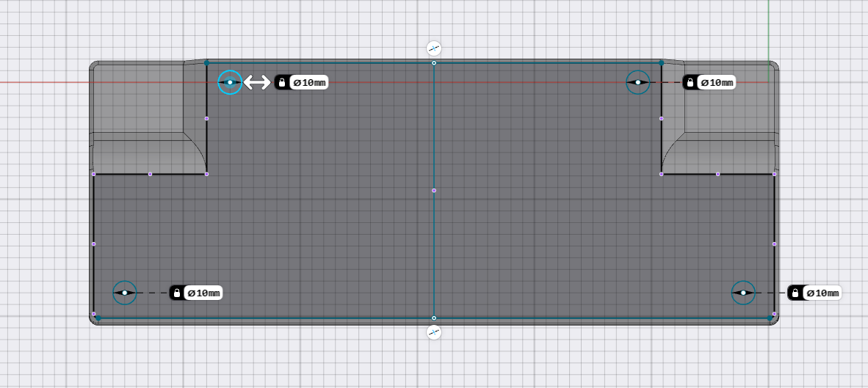Select the top endpoint of the vertical center line

(x=434, y=63)
